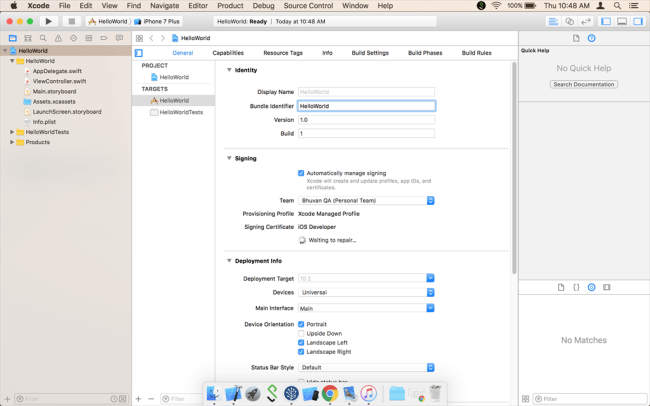This screenshot has height=406, width=650.
Task: Open Main.storyboard in the navigator
Action: (x=54, y=92)
